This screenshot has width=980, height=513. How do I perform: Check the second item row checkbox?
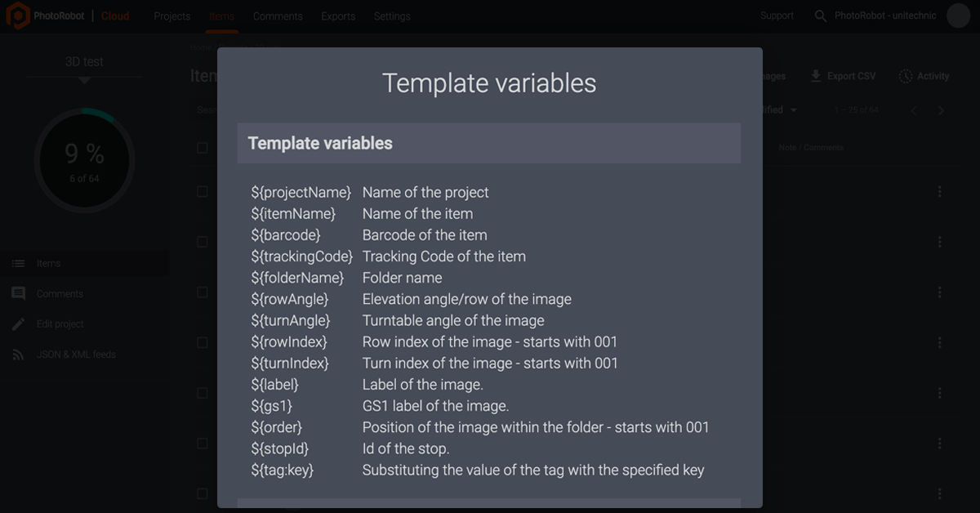click(203, 242)
